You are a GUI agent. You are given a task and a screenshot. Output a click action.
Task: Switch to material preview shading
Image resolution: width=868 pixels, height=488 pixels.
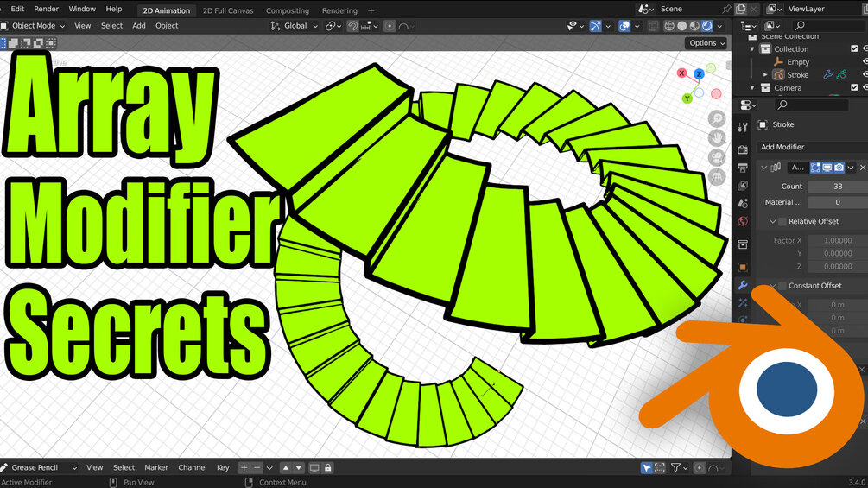pyautogui.click(x=694, y=26)
